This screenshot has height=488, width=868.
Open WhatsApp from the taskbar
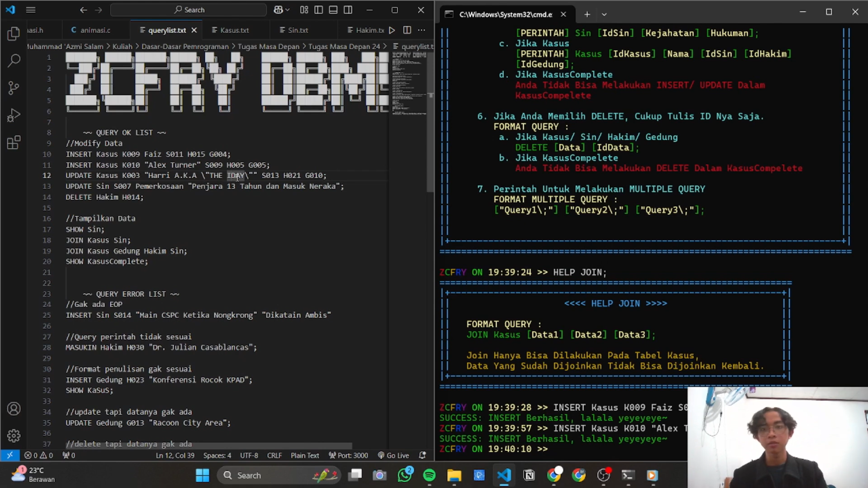(x=404, y=475)
